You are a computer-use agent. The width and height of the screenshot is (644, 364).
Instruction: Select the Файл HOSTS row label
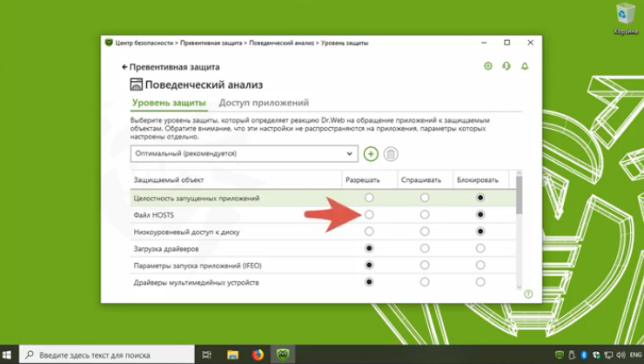coord(154,215)
